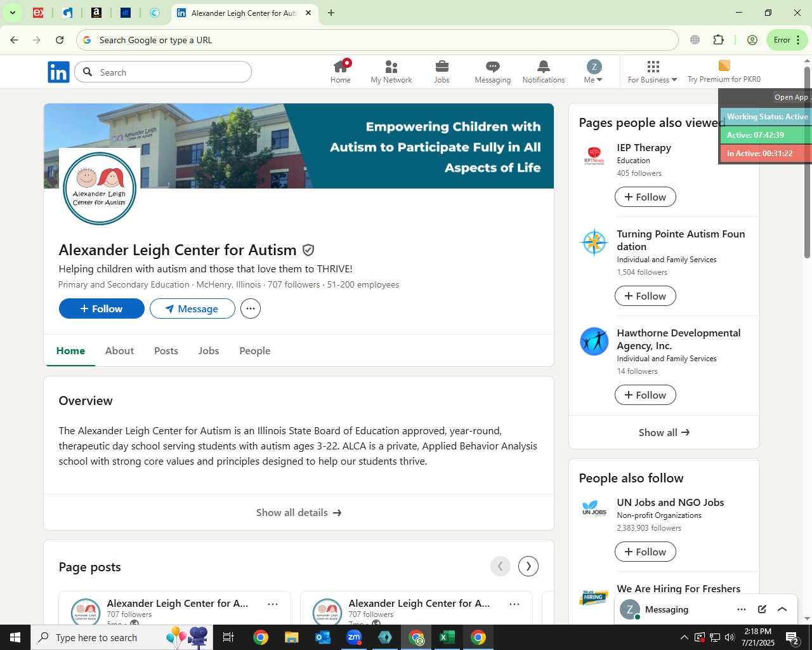This screenshot has height=650, width=812.
Task: Reload the browser page
Action: (60, 40)
